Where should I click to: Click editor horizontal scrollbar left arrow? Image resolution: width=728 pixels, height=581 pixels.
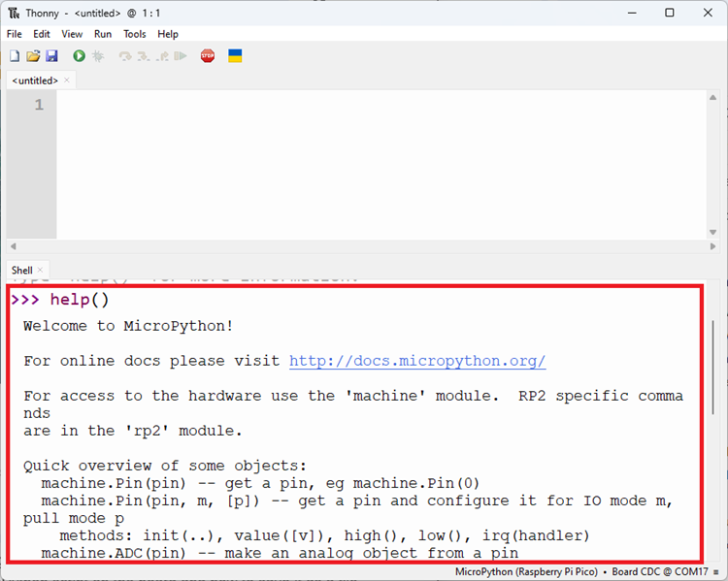pyautogui.click(x=13, y=246)
